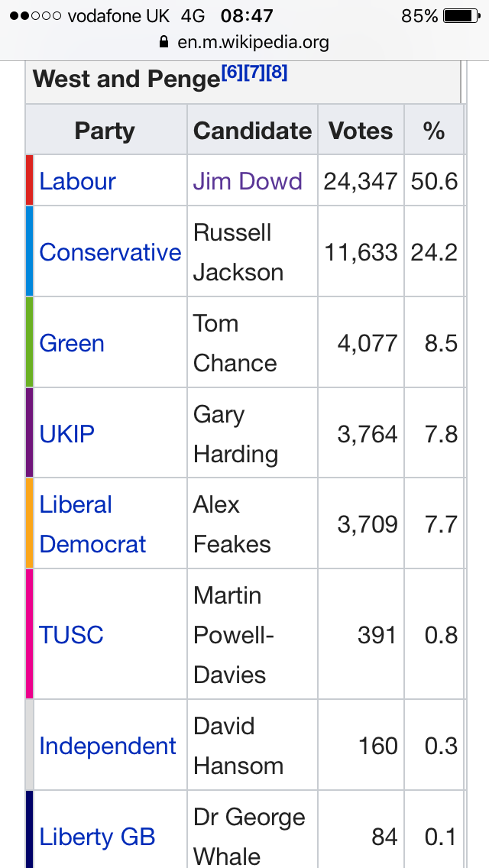This screenshot has width=489, height=868.
Task: Open the Independent link
Action: [108, 746]
